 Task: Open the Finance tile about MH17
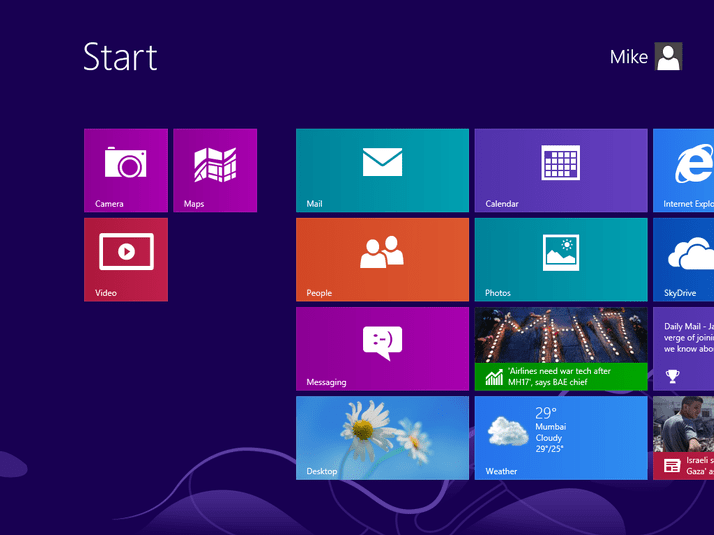pos(561,349)
